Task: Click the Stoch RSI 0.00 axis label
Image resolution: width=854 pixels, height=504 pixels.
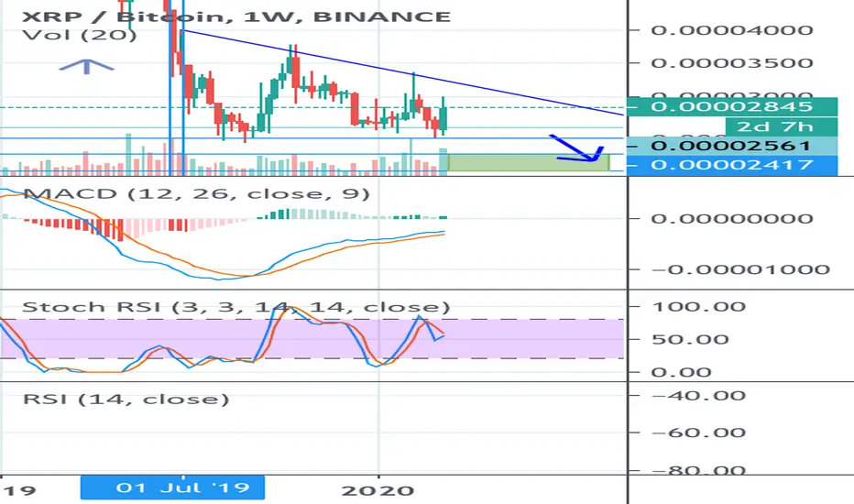Action: (x=682, y=373)
